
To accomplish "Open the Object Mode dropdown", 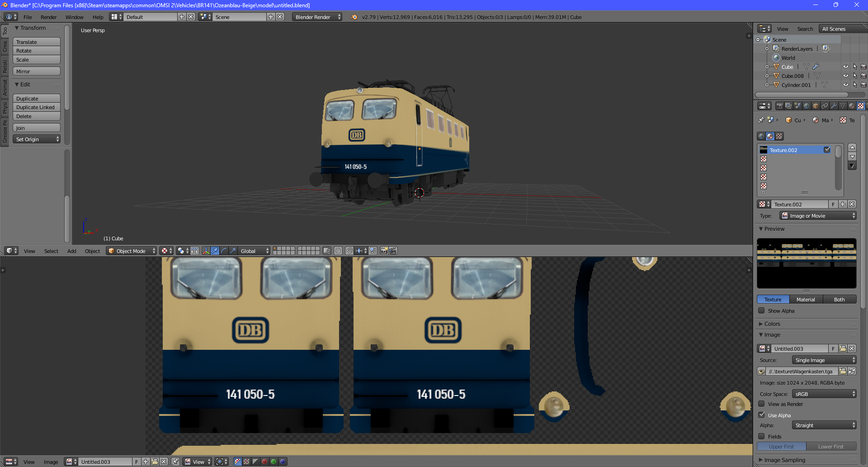I will (131, 251).
